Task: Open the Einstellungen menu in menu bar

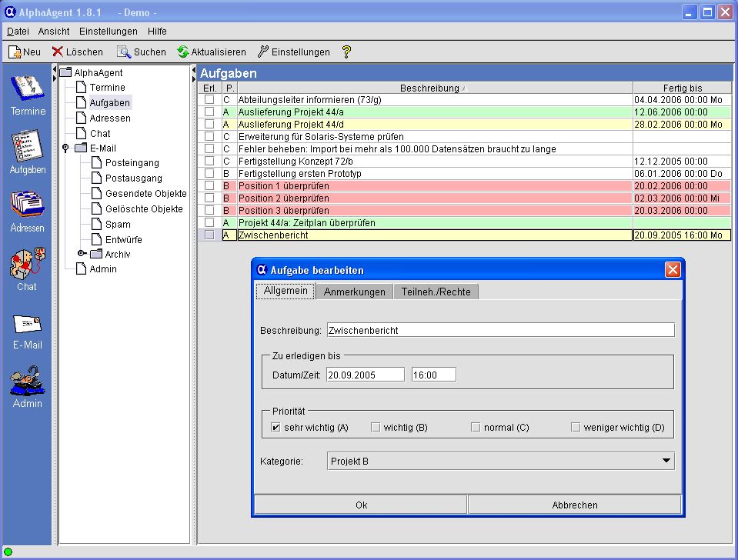Action: (108, 32)
